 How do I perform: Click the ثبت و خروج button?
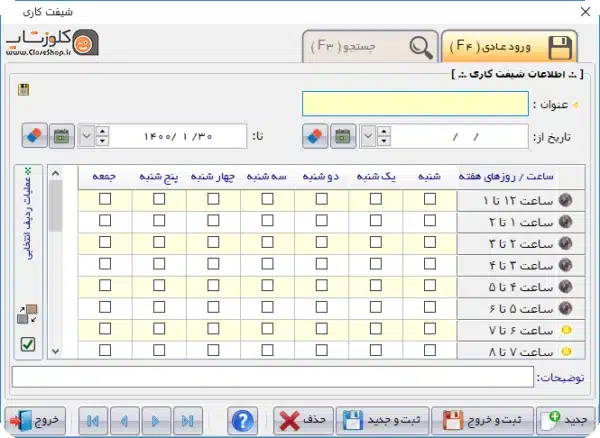[x=482, y=421]
